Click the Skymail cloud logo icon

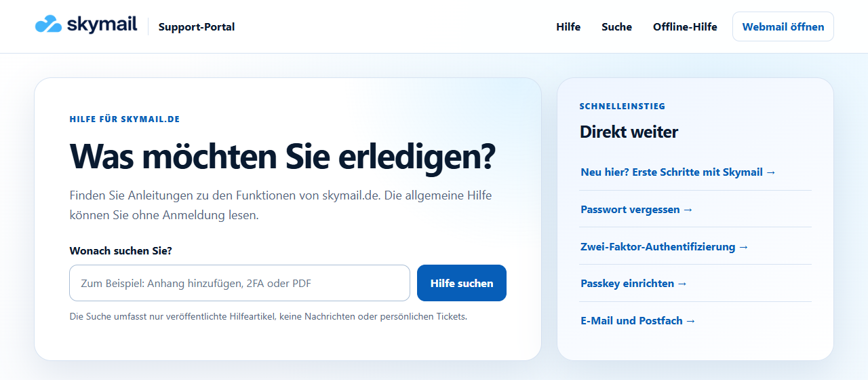pyautogui.click(x=48, y=25)
